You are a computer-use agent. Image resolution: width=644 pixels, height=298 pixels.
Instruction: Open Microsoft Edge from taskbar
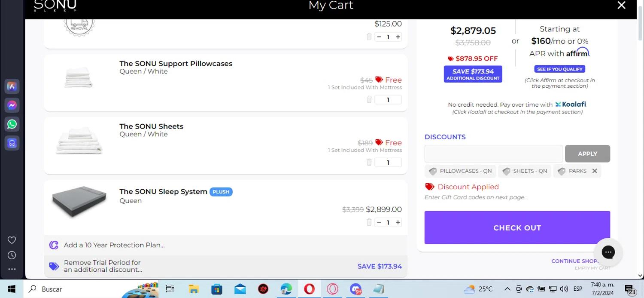pos(286,289)
